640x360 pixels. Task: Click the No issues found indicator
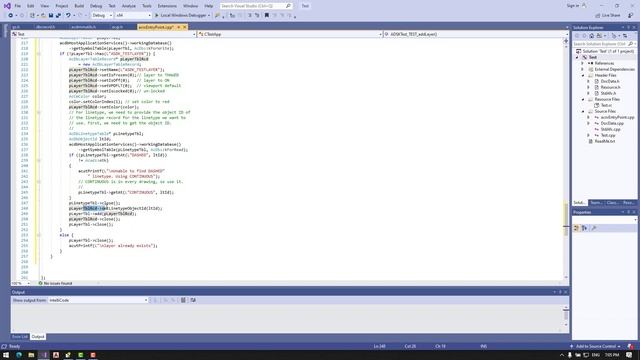[56, 283]
